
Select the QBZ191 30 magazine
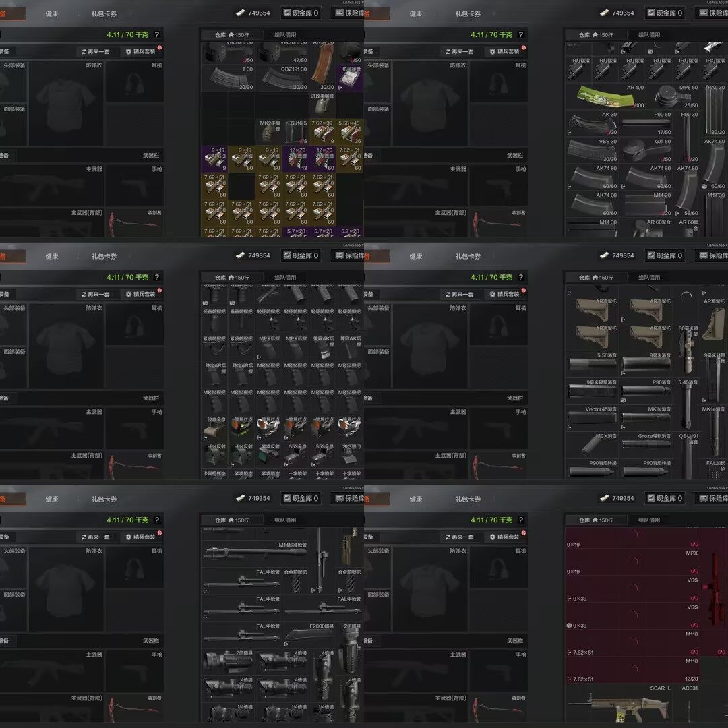282,78
